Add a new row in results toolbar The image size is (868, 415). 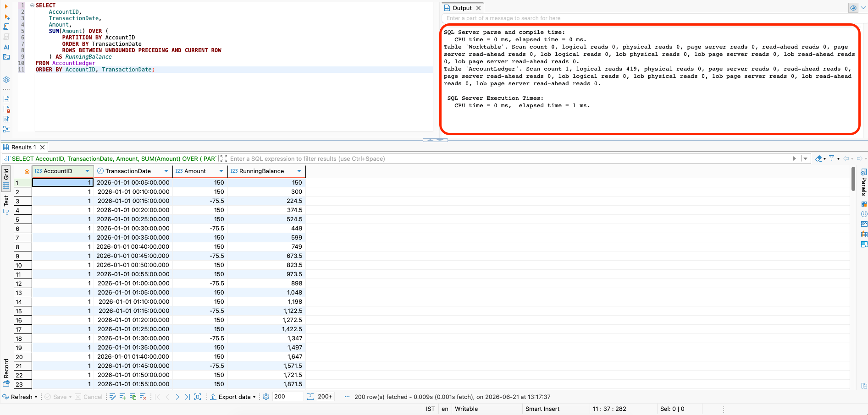(x=123, y=397)
